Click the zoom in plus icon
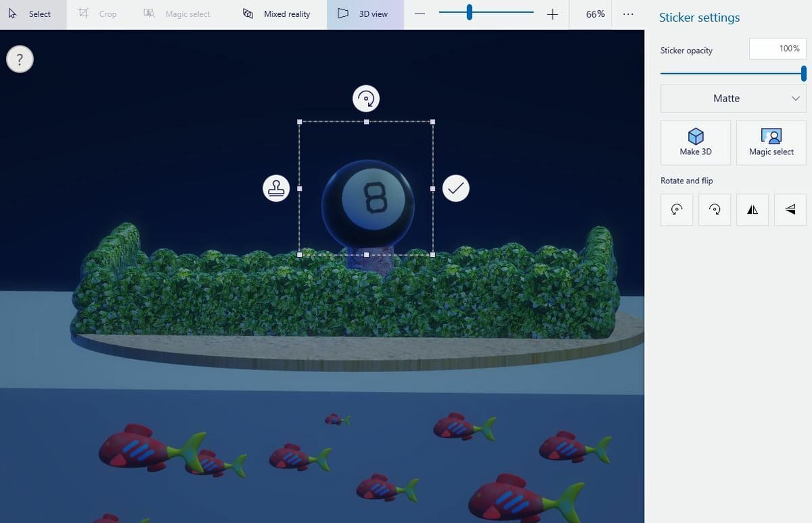The image size is (812, 523). (552, 14)
